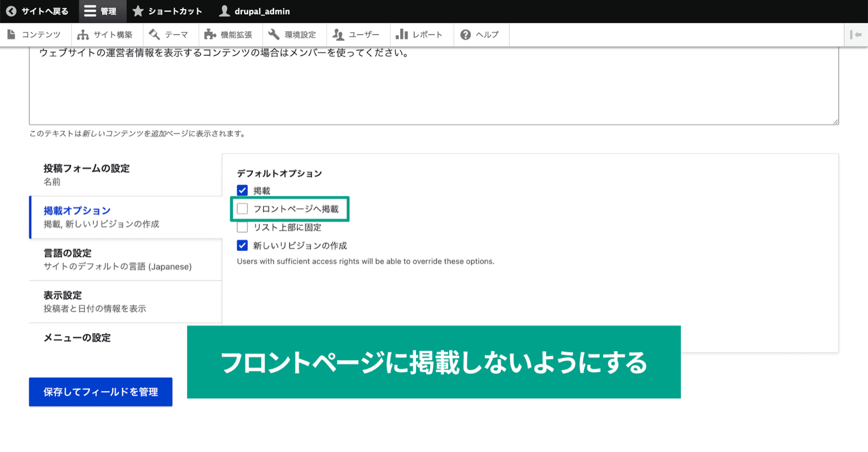Click the ショートカット toolbar label
This screenshot has width=868, height=452.
tap(175, 11)
